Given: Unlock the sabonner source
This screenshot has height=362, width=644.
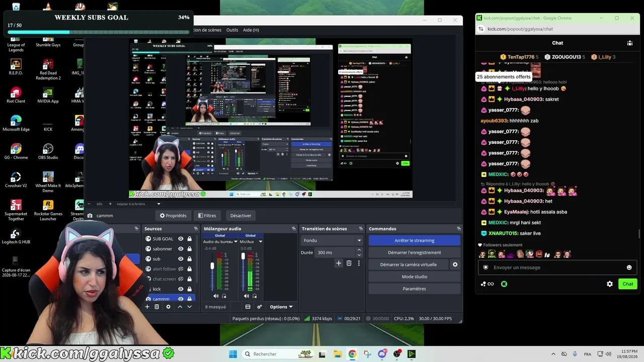Looking at the screenshot, I should coord(189,249).
